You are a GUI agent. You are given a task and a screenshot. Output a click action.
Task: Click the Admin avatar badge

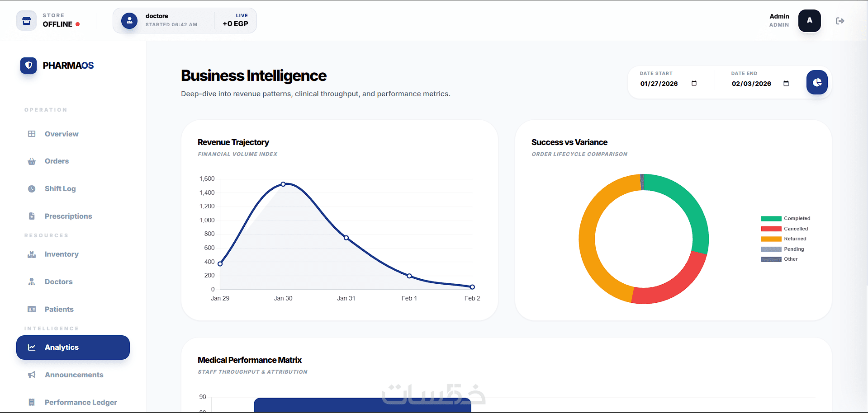click(809, 21)
